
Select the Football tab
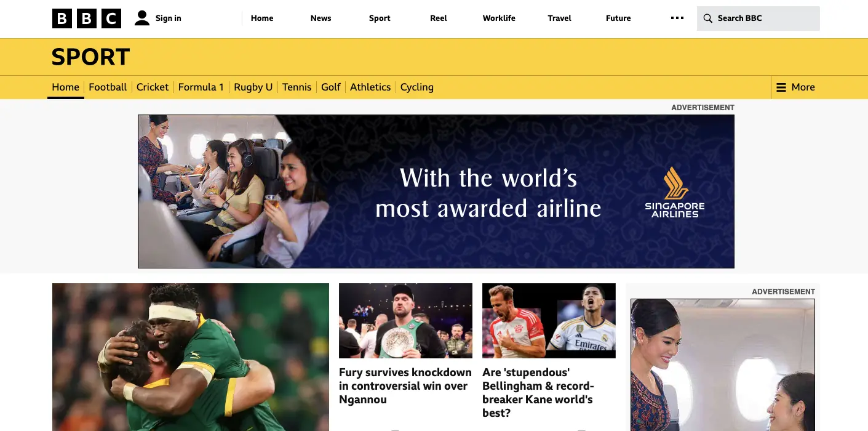108,87
